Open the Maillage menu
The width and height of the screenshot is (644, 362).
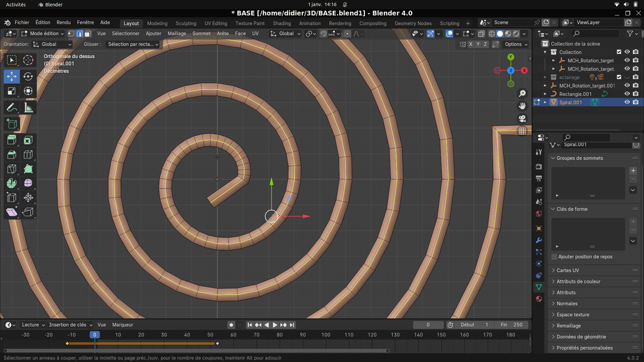(x=177, y=33)
